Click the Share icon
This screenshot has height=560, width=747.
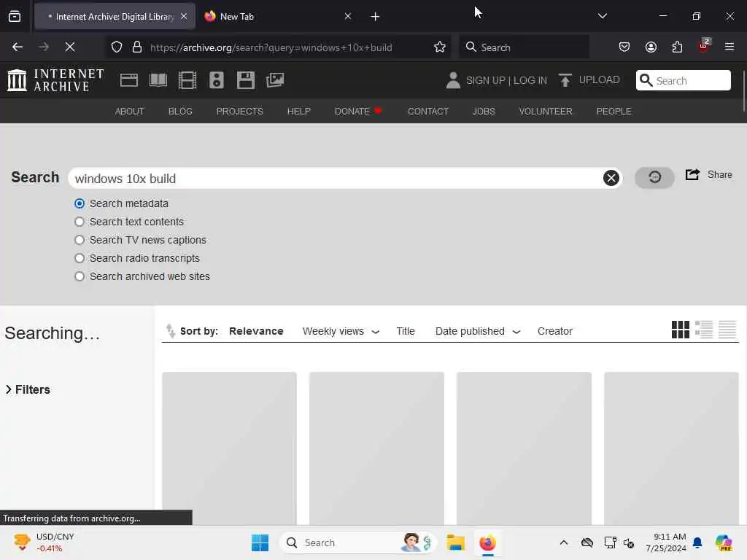(x=693, y=175)
